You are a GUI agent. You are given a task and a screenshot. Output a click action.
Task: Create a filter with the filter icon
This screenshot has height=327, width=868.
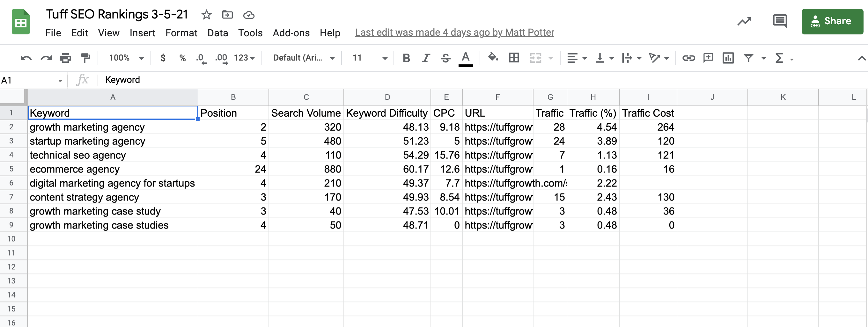click(748, 58)
